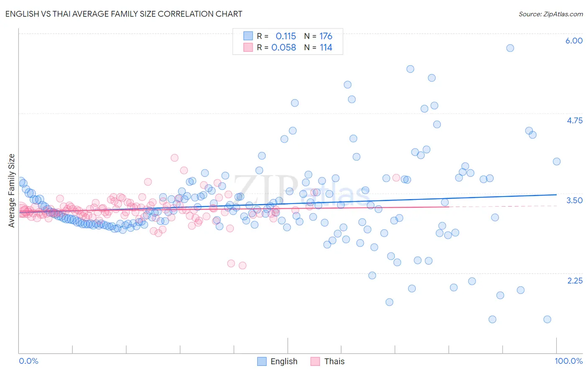This screenshot has width=588, height=373.
Task: Click the R = 0.058 value for Thais
Action: pos(276,47)
